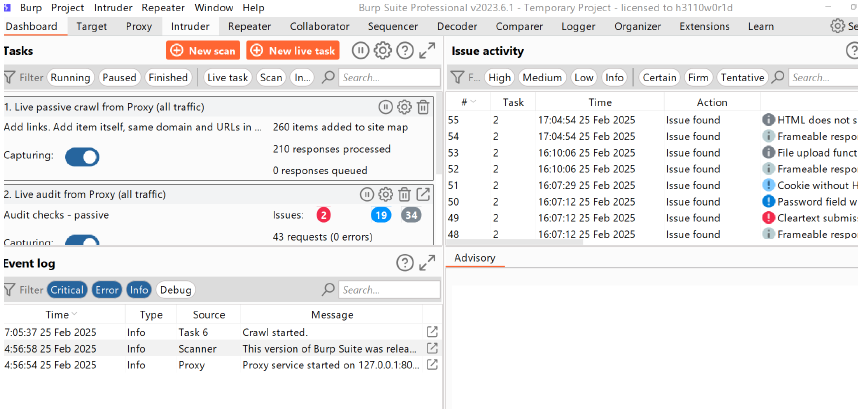Click the Issue activity filter funnel icon
Viewport: 862px width, 413px height.
pyautogui.click(x=457, y=78)
